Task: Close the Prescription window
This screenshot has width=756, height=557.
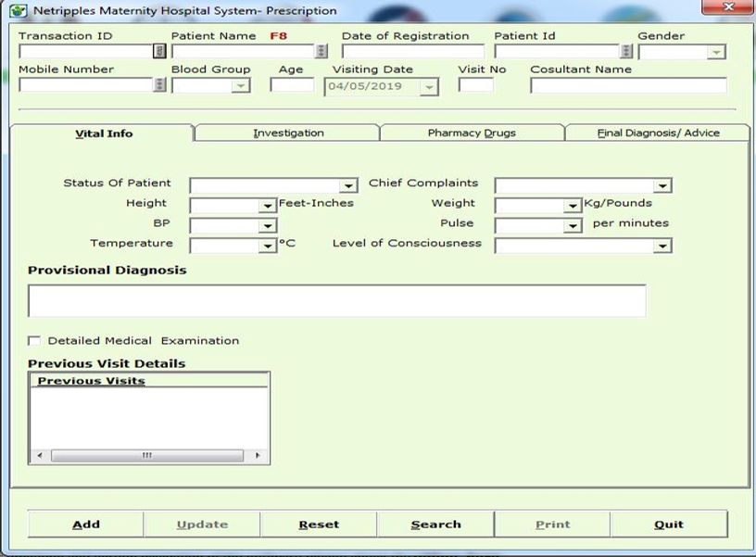Action: [728, 6]
